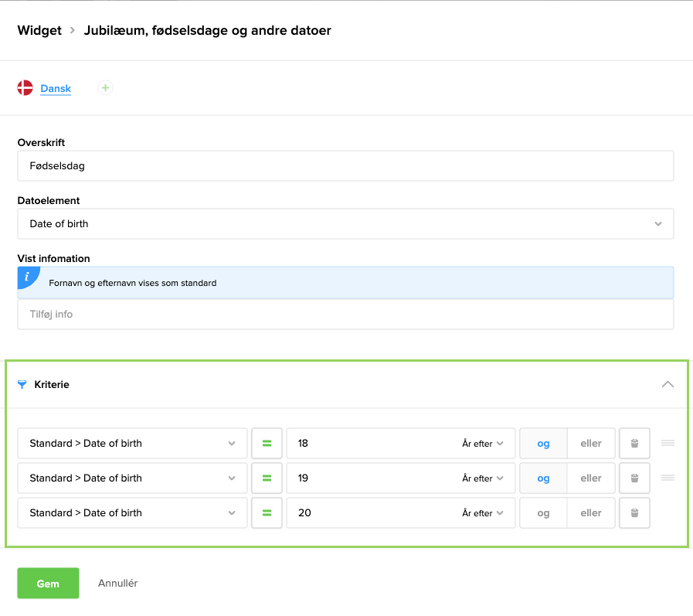Viewport: 693px width, 616px height.
Task: Switch to the Dansk language tab
Action: 56,89
